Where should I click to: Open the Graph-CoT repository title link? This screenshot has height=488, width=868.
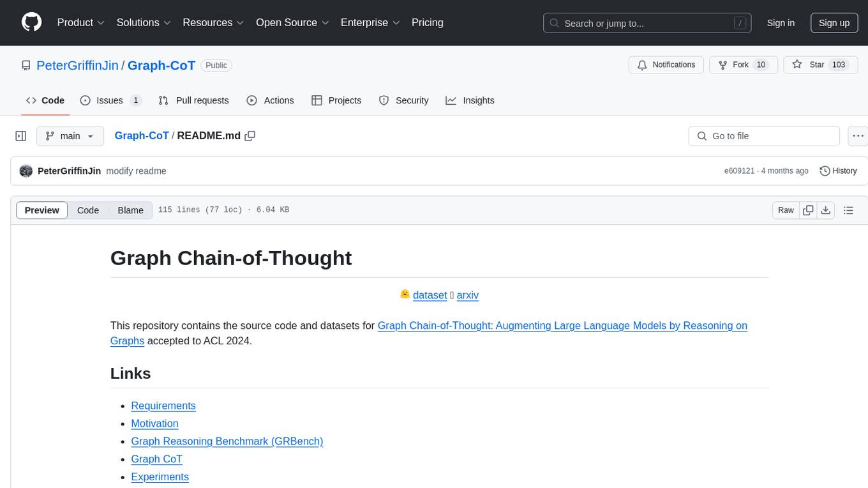161,65
